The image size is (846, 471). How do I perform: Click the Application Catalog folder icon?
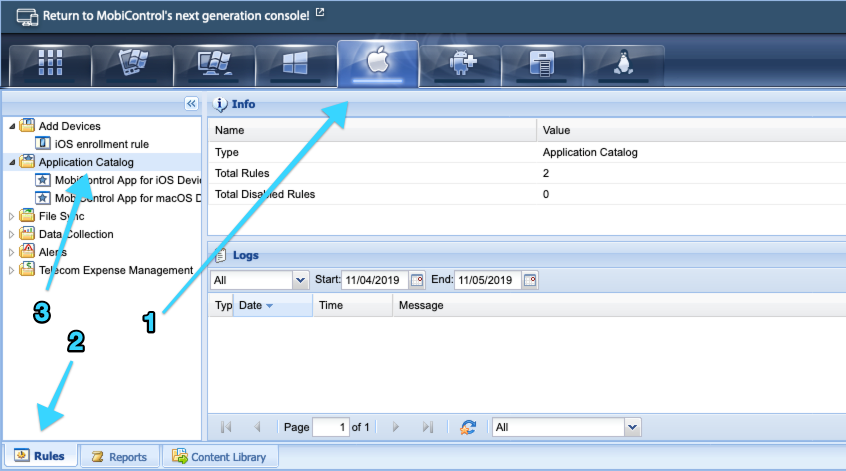pos(27,161)
